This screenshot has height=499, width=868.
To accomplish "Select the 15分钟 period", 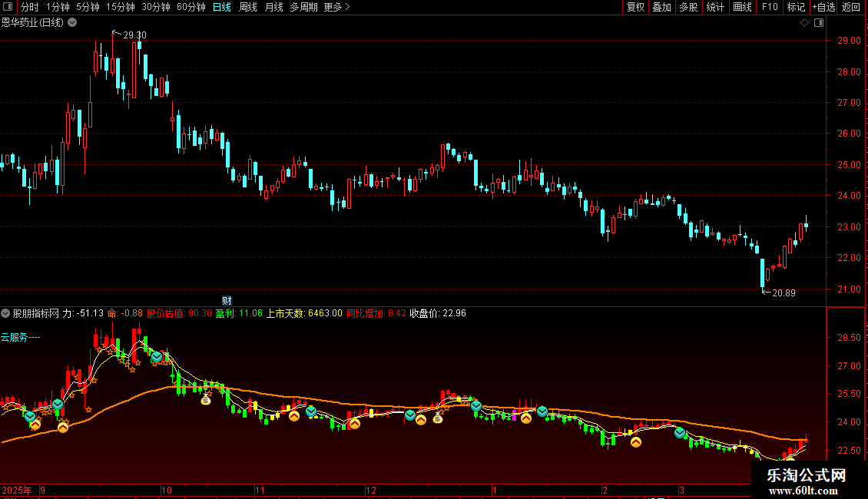I will pyautogui.click(x=120, y=7).
